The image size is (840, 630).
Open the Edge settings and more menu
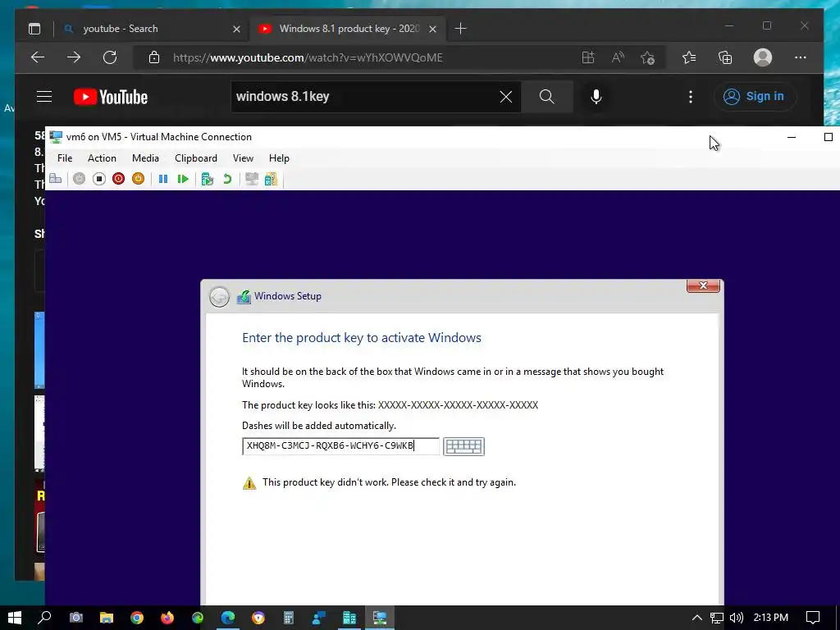click(x=801, y=57)
